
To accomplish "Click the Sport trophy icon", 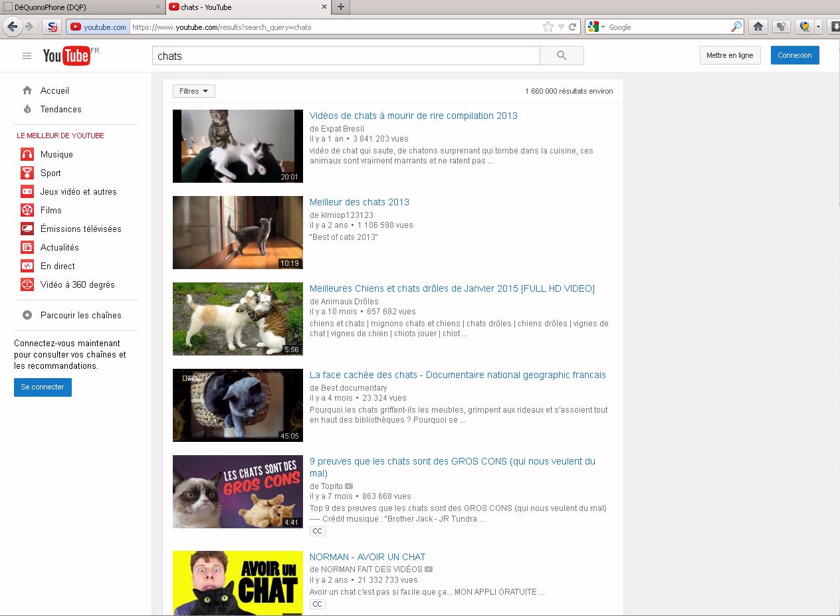I will (x=27, y=173).
